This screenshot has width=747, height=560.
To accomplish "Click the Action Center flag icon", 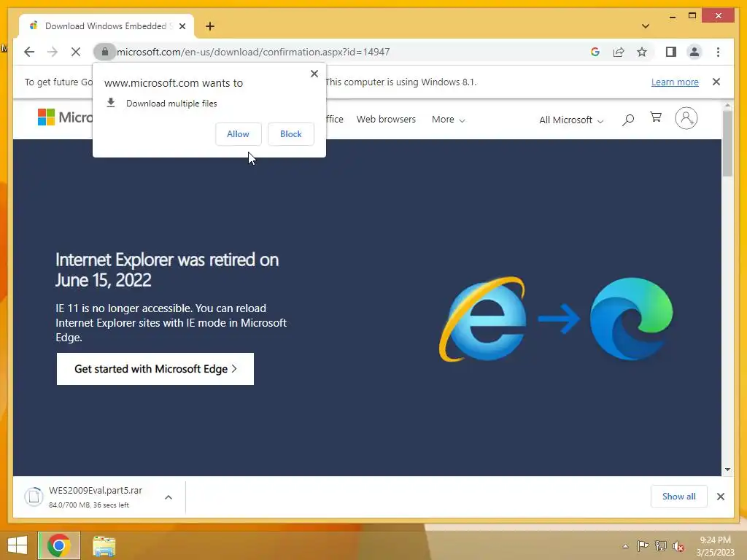I will [643, 545].
